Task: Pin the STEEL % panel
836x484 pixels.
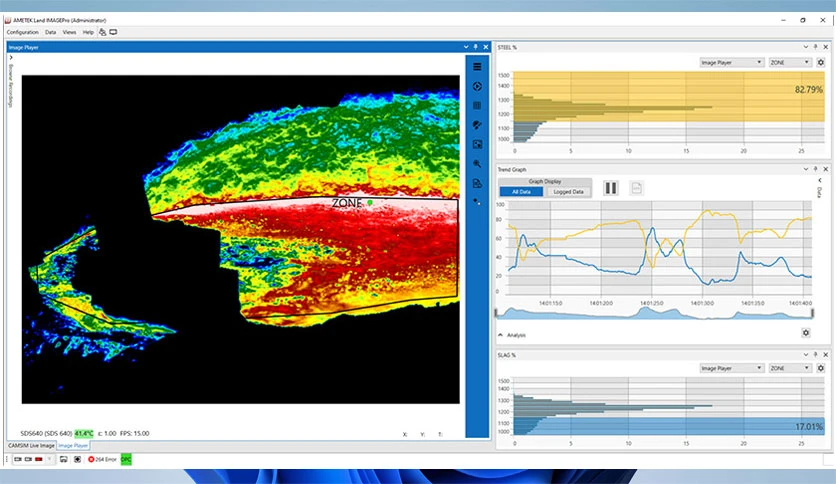Action: 815,47
